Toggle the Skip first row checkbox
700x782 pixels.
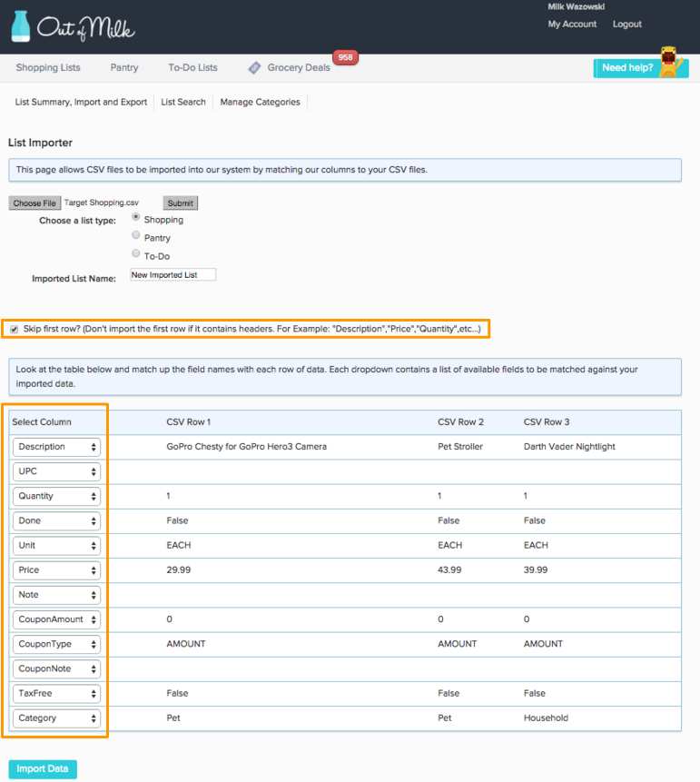tap(14, 329)
